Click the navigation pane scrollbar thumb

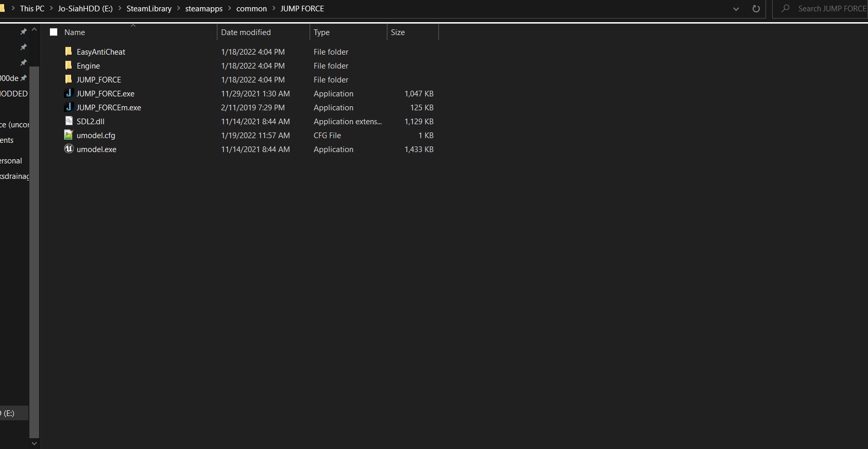(35, 252)
